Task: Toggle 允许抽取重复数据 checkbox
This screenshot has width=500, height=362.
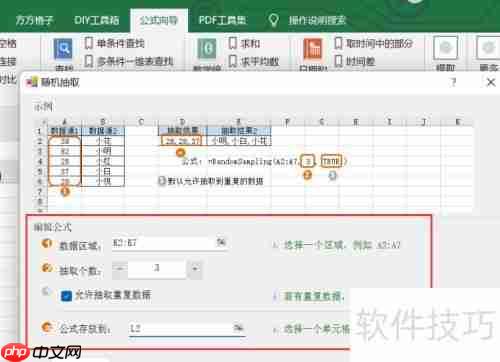Action: click(66, 296)
